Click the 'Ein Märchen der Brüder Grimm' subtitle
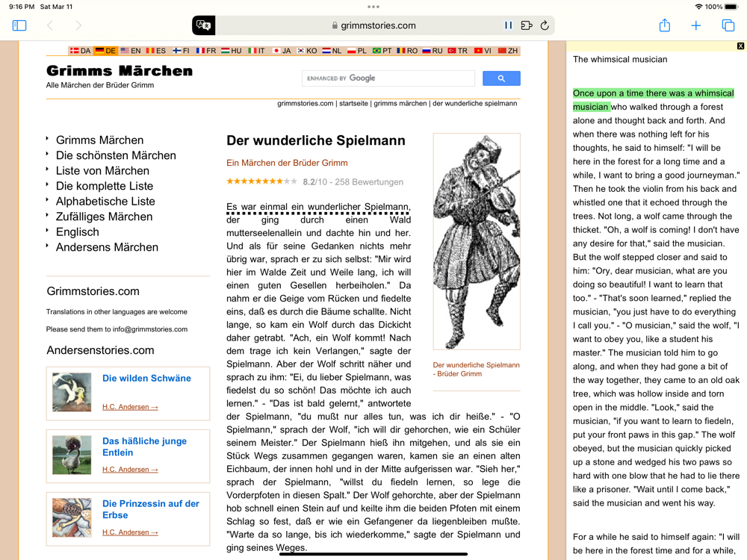The height and width of the screenshot is (560, 747). (287, 163)
